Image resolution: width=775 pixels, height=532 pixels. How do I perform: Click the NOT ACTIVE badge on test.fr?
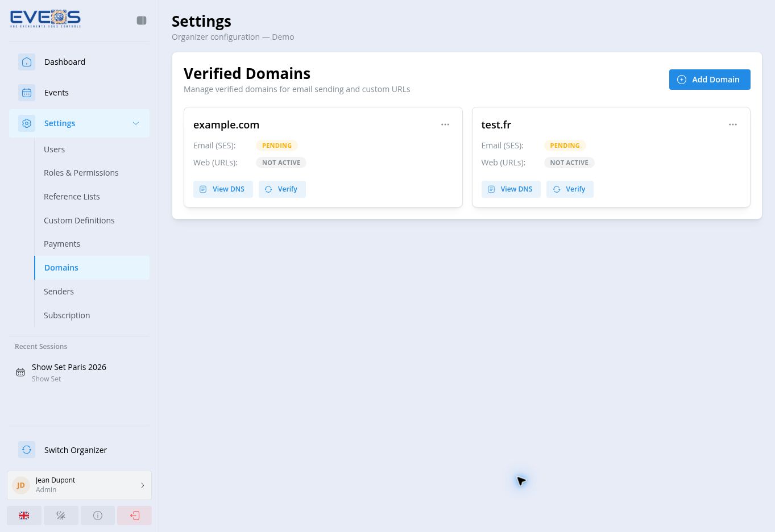[x=569, y=163]
